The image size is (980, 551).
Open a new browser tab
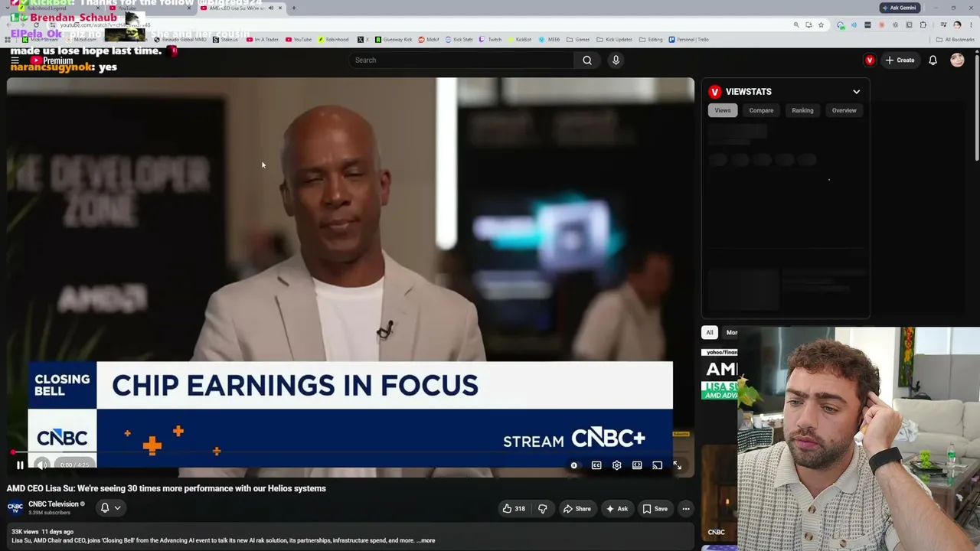coord(294,8)
